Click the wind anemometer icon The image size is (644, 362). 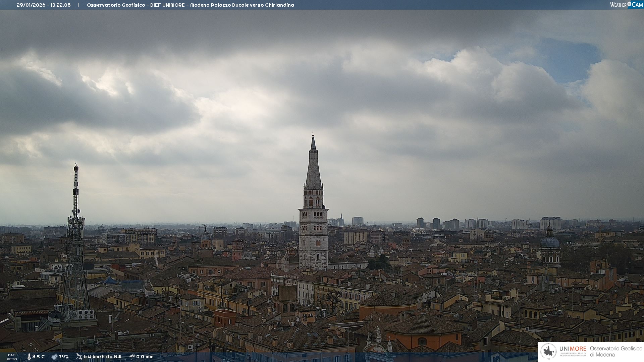click(79, 357)
